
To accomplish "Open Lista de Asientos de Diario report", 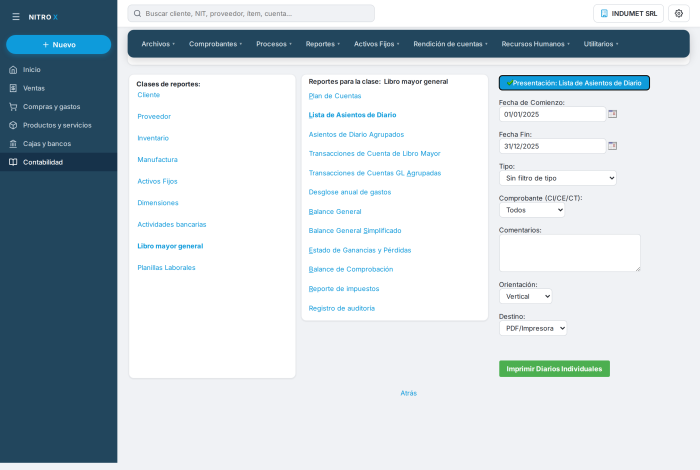I will click(353, 115).
